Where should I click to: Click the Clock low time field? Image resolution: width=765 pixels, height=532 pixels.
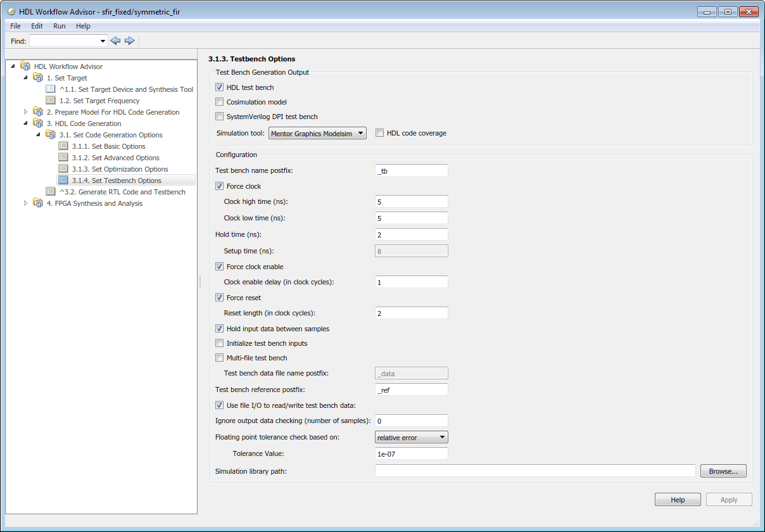pyautogui.click(x=412, y=218)
